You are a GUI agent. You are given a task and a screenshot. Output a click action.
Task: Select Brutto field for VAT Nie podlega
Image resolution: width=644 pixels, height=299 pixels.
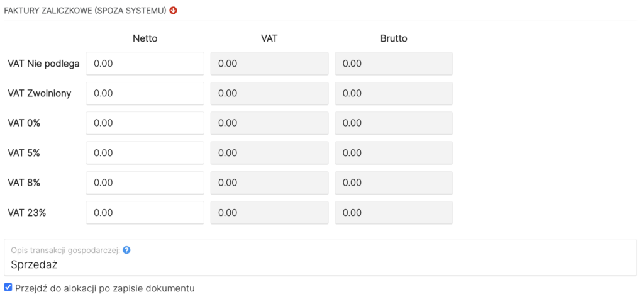tap(394, 64)
